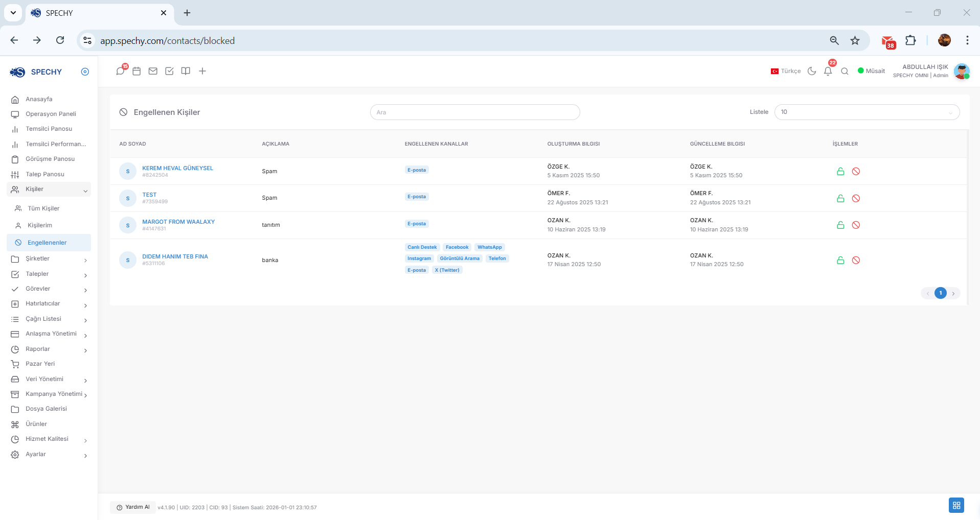The width and height of the screenshot is (980, 520).
Task: Expand the Görevler sidebar section
Action: (49, 289)
